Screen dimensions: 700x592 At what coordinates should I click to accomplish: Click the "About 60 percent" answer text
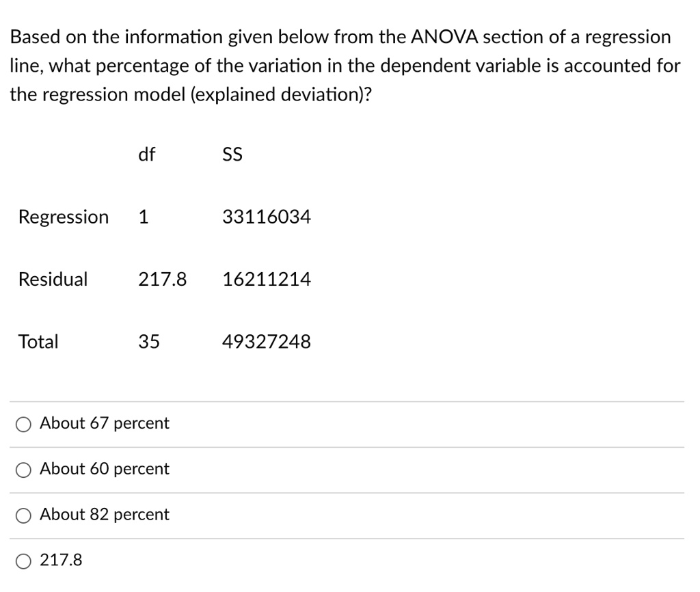[x=105, y=469]
